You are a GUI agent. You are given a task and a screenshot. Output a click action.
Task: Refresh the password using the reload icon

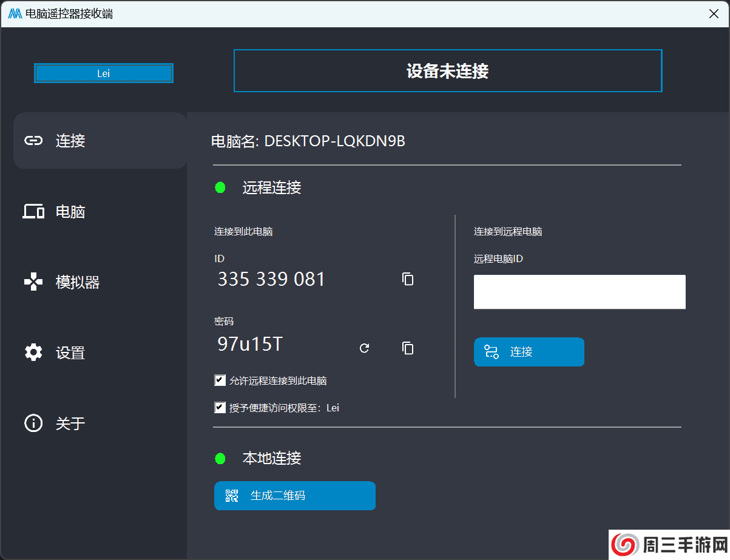[365, 348]
